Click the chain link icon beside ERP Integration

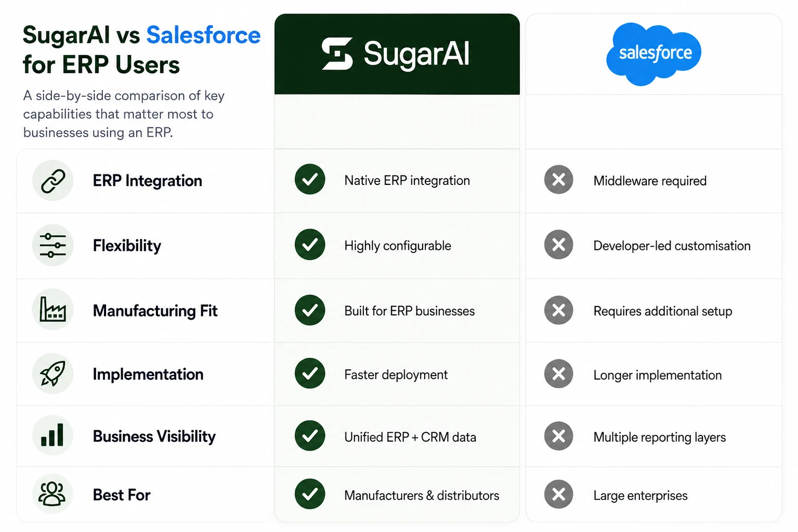click(53, 181)
